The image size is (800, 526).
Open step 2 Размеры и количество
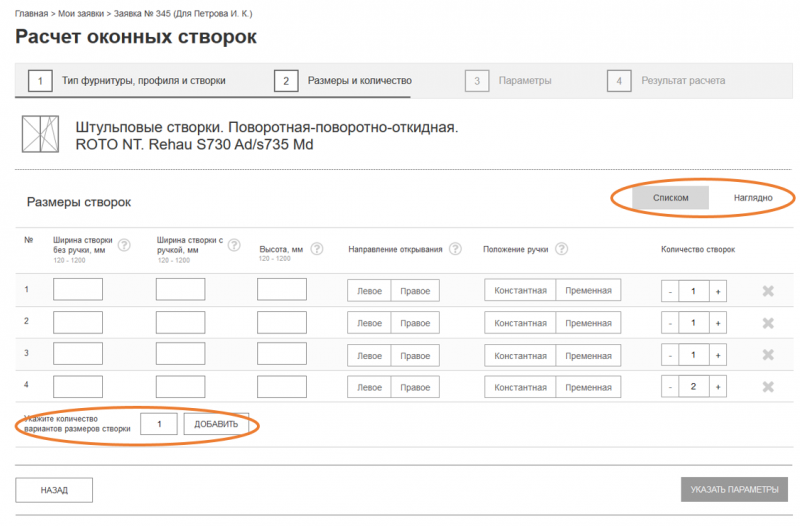tap(343, 81)
